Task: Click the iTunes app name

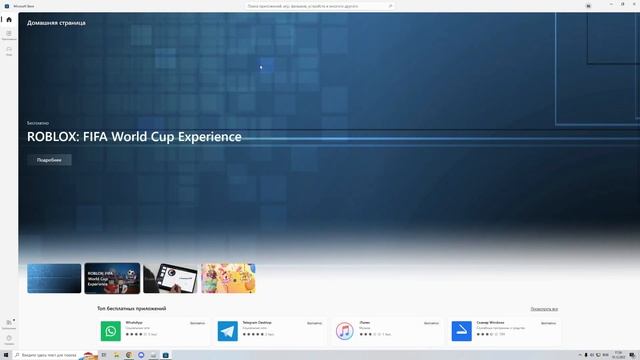Action: point(364,322)
